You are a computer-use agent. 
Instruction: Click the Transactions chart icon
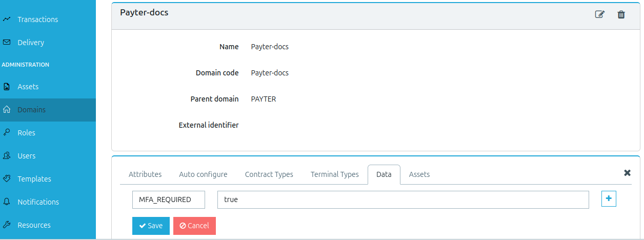[7, 19]
